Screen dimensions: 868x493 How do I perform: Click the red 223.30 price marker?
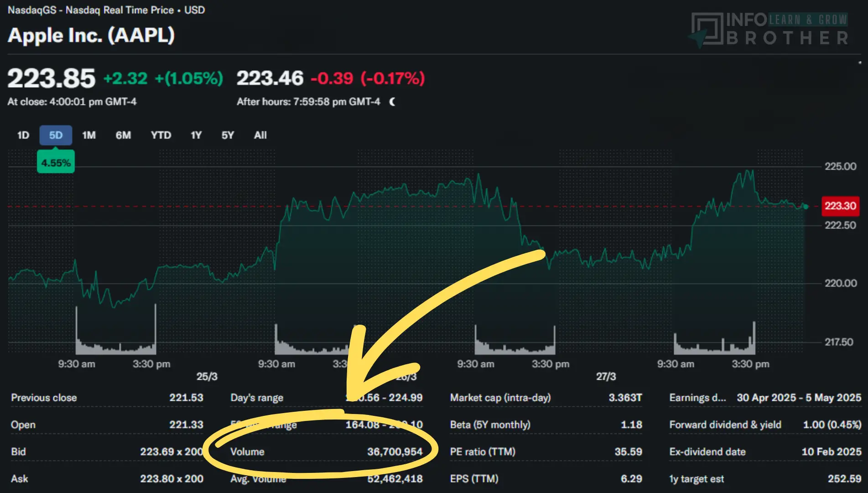pos(840,206)
